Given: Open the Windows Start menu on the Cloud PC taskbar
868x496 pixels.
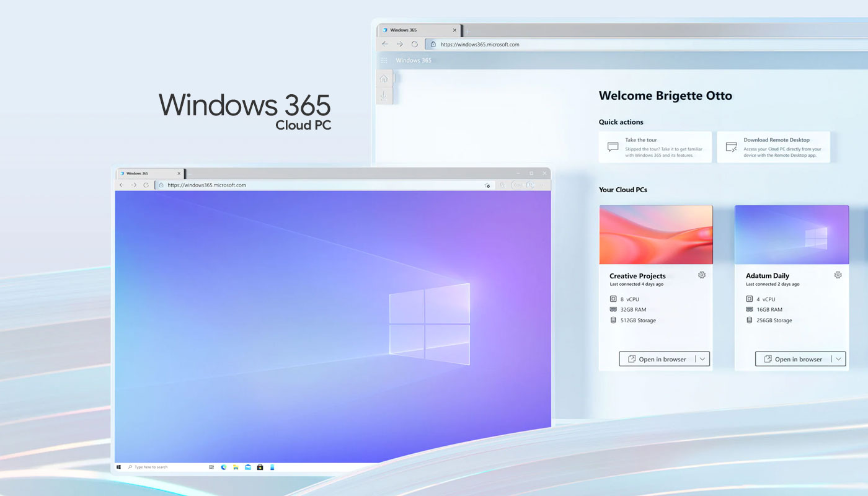Looking at the screenshot, I should [x=119, y=467].
